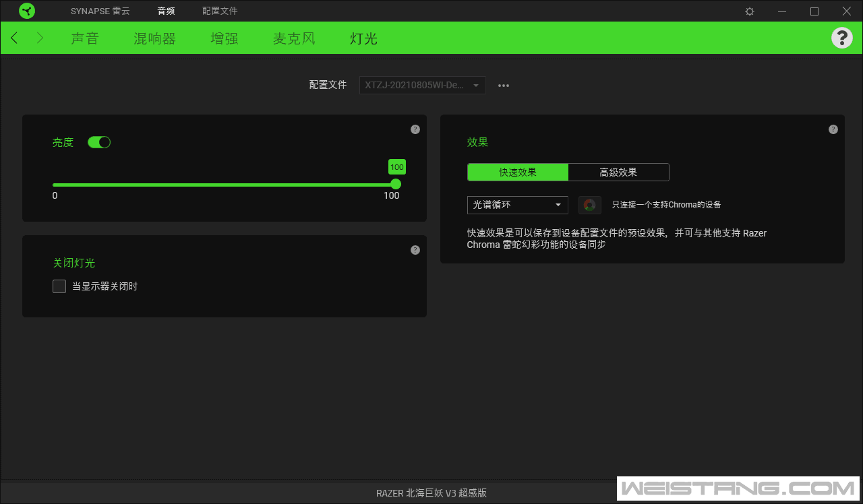Open the 混响器 tab
Image resolution: width=863 pixels, height=504 pixels.
[x=155, y=38]
